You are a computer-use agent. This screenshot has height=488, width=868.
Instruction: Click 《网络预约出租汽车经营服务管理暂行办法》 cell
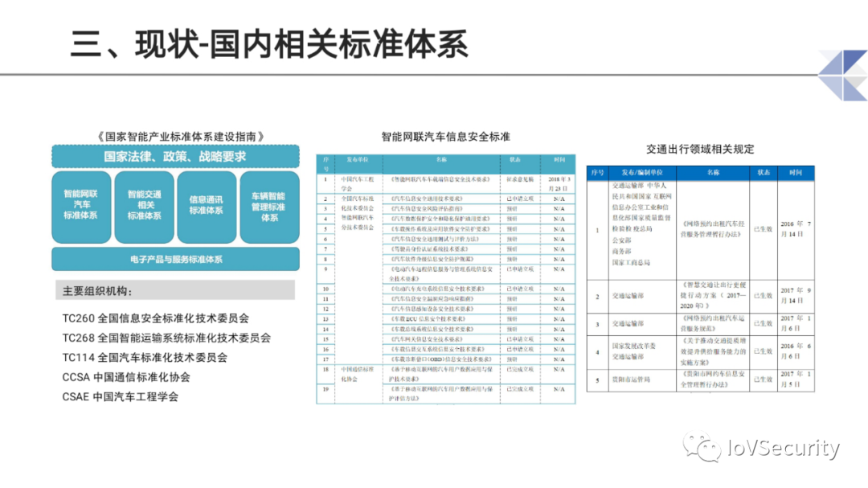[x=713, y=229]
